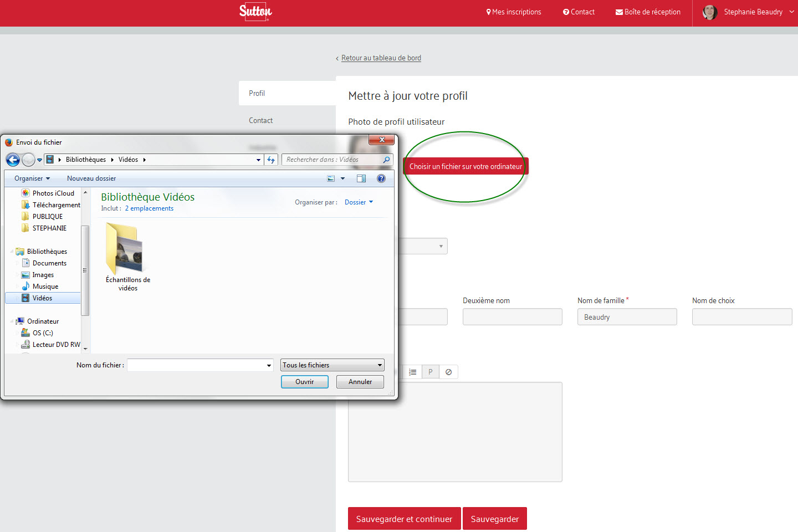Open the view options dropdown arrow
This screenshot has height=532, width=798.
click(x=342, y=178)
